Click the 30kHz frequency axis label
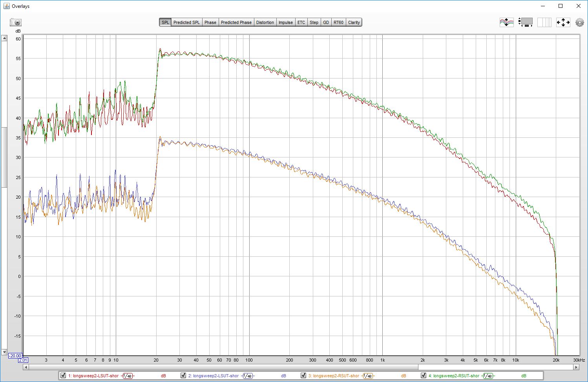The image size is (588, 382). pos(579,360)
